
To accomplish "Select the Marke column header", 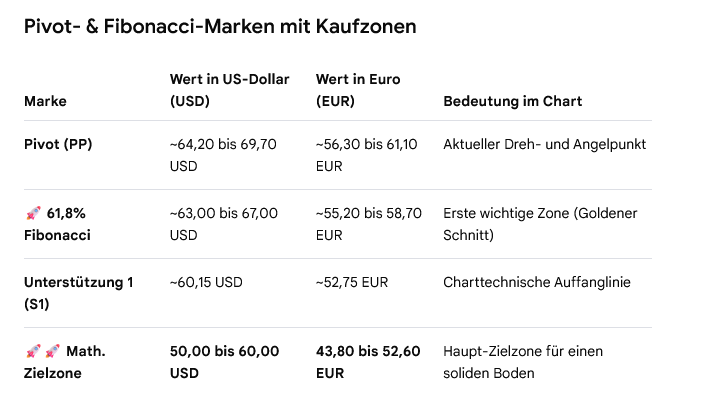I will [x=45, y=101].
